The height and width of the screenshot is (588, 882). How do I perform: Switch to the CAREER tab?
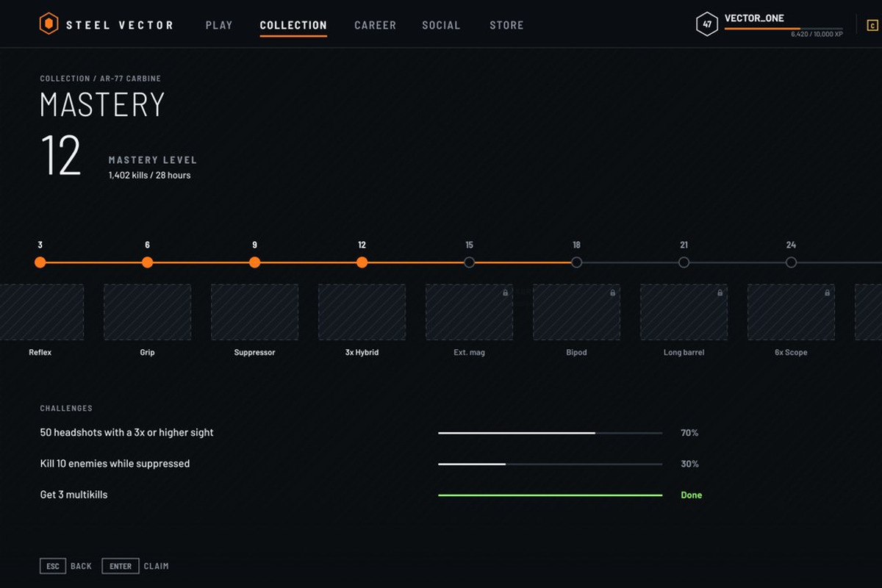(x=375, y=25)
